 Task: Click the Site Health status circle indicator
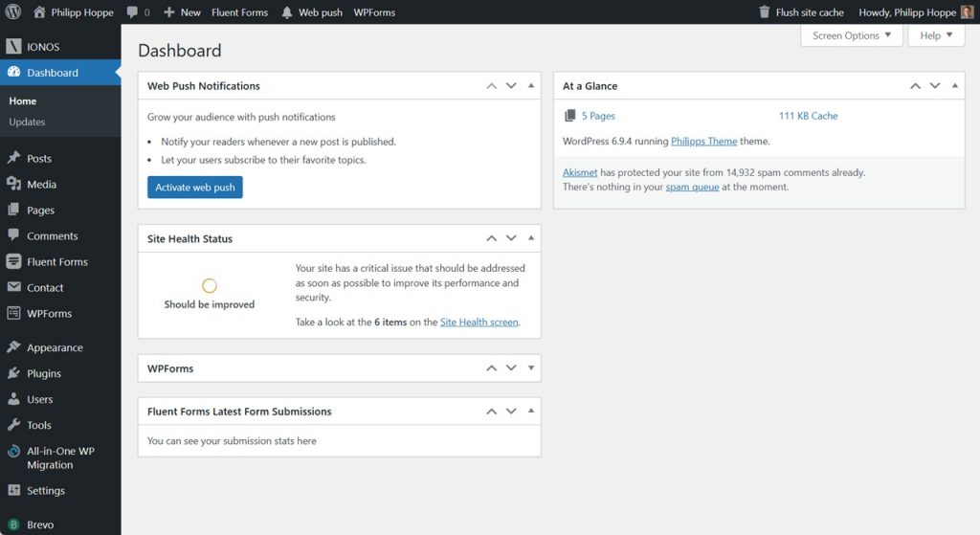[x=210, y=285]
